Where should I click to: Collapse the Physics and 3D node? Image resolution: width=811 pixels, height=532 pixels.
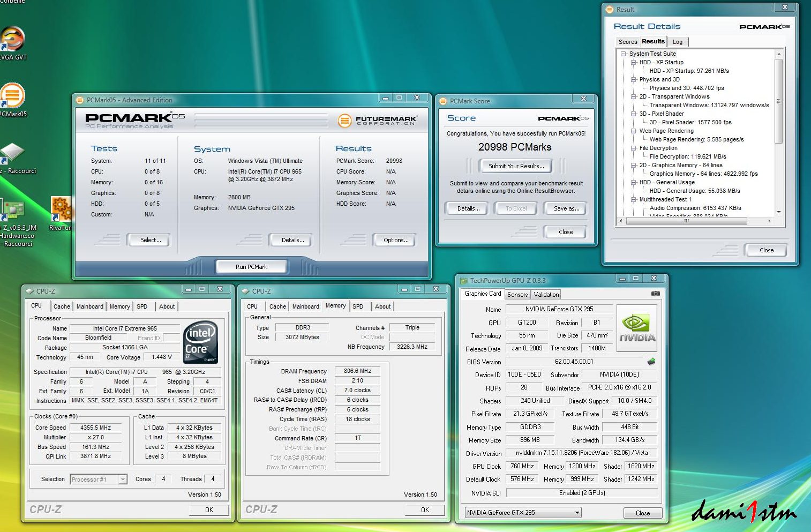[634, 79]
